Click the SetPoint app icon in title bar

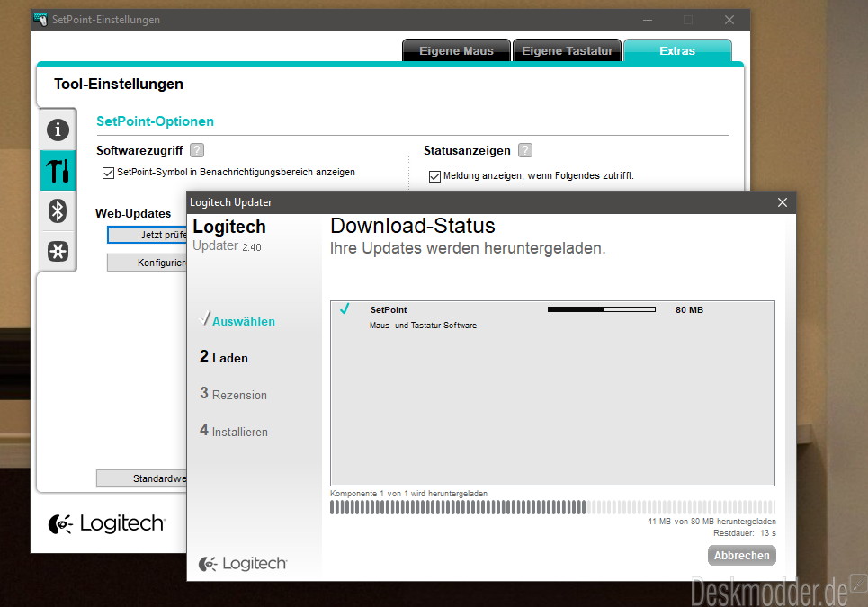(40, 20)
